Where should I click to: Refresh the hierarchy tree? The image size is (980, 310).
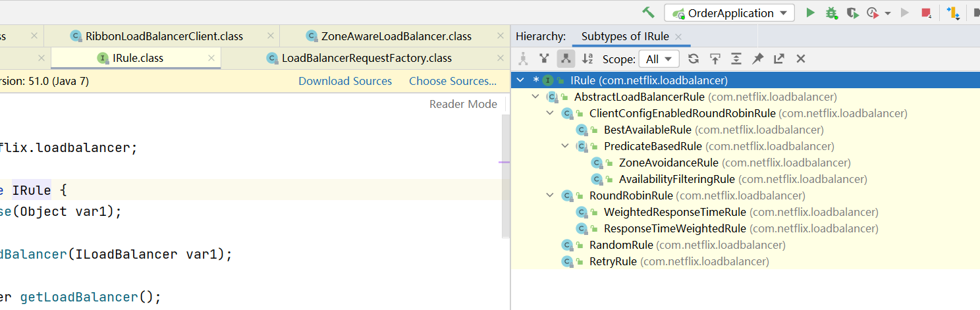pos(694,59)
